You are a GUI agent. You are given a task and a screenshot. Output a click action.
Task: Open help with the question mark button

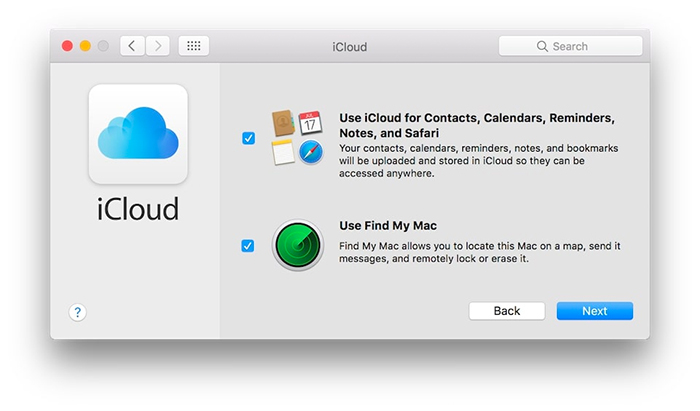(x=78, y=312)
